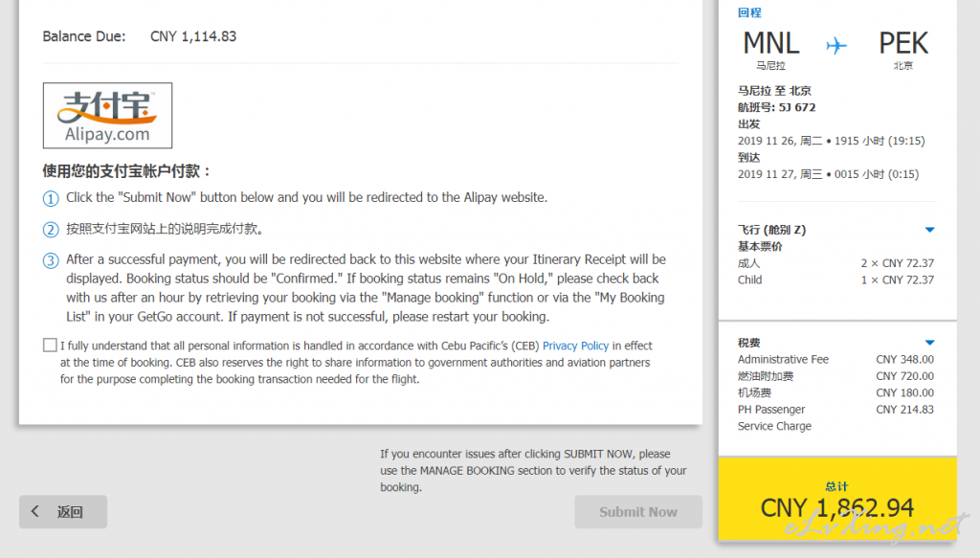Click the 马尼拉 至 北京 route text
Screen dimensions: 980x558
[x=774, y=91]
